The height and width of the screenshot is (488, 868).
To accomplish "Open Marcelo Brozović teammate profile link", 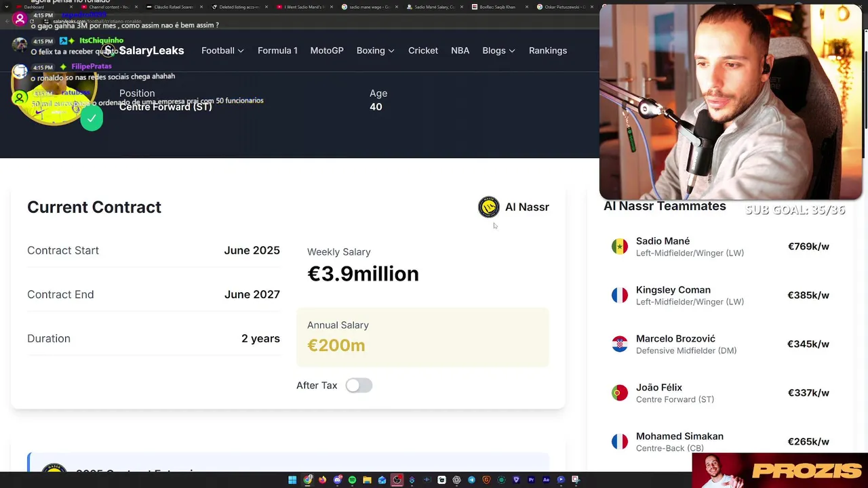I will [x=675, y=339].
